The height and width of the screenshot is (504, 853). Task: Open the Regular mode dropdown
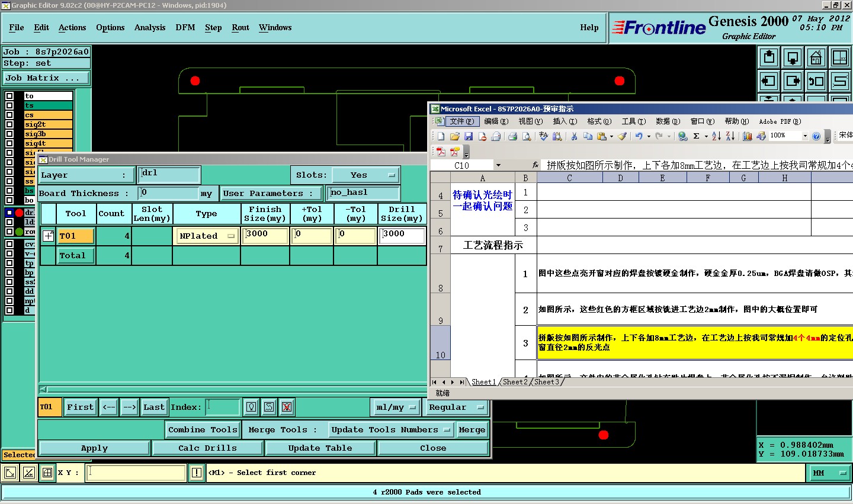click(456, 407)
